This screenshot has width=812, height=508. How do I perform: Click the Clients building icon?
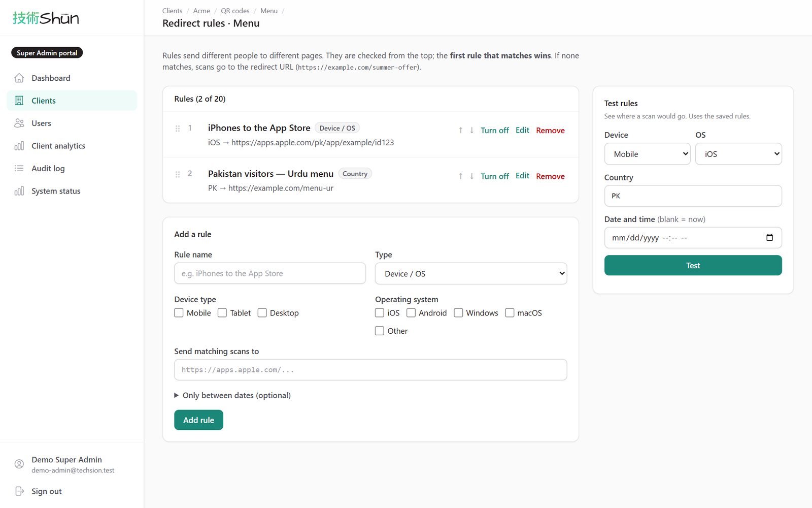point(19,101)
